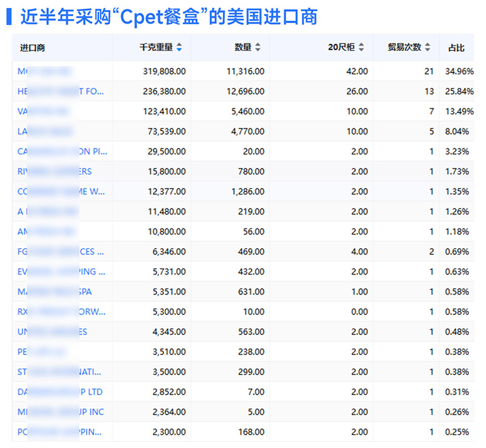
Task: Select share cell 8.04%
Action: tap(457, 131)
